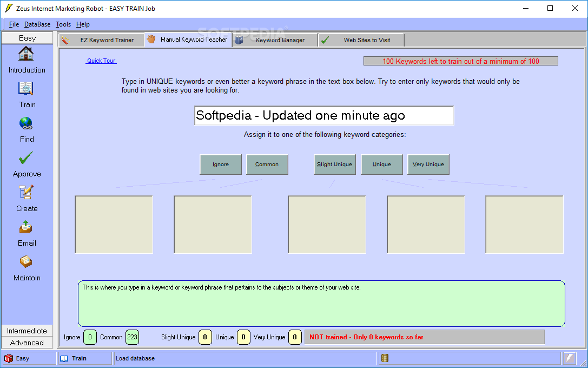Click the Introduction label in sidebar
Image resolution: width=588 pixels, height=368 pixels.
point(27,70)
